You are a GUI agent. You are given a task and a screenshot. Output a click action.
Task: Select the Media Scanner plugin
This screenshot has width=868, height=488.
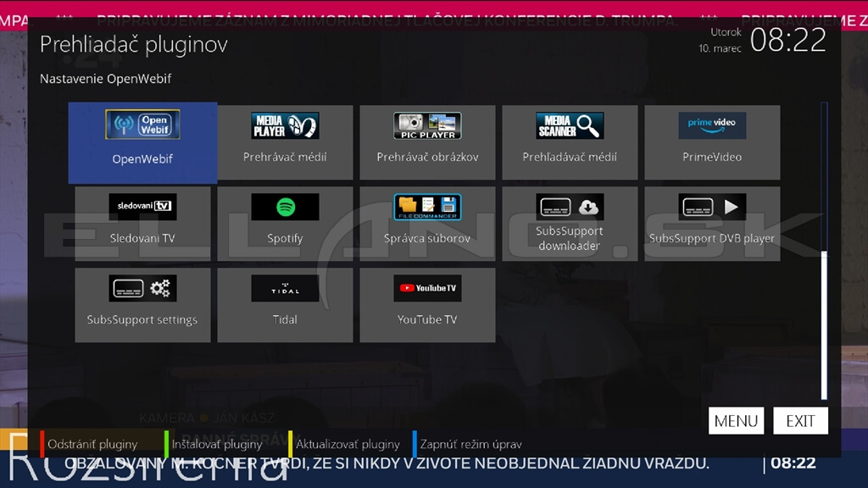coord(570,142)
